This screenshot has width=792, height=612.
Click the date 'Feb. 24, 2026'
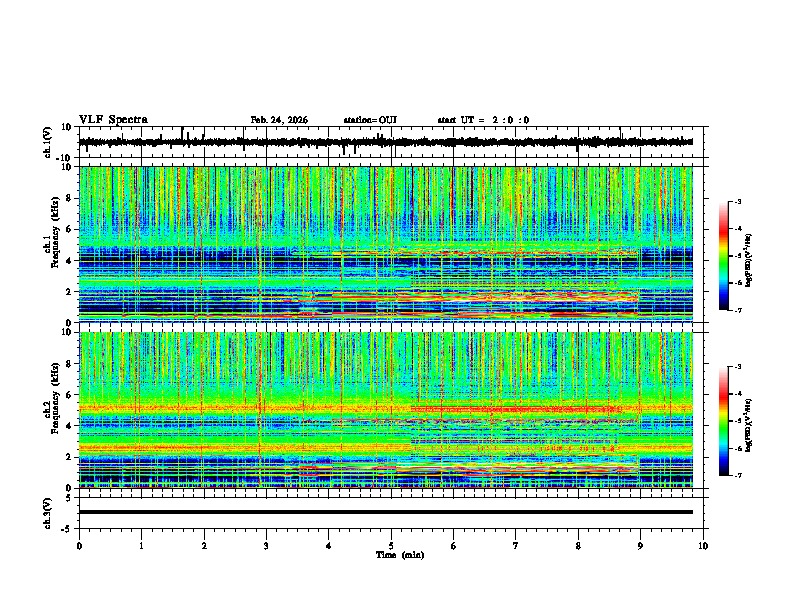(x=279, y=120)
